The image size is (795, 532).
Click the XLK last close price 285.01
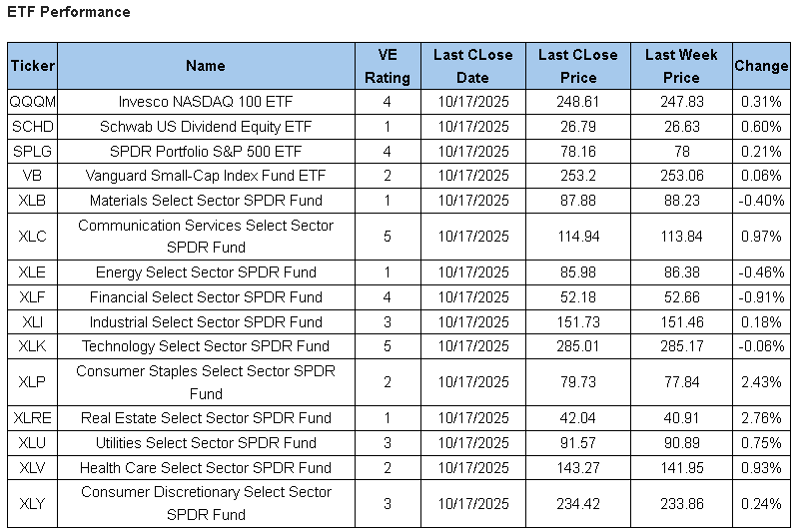click(577, 346)
